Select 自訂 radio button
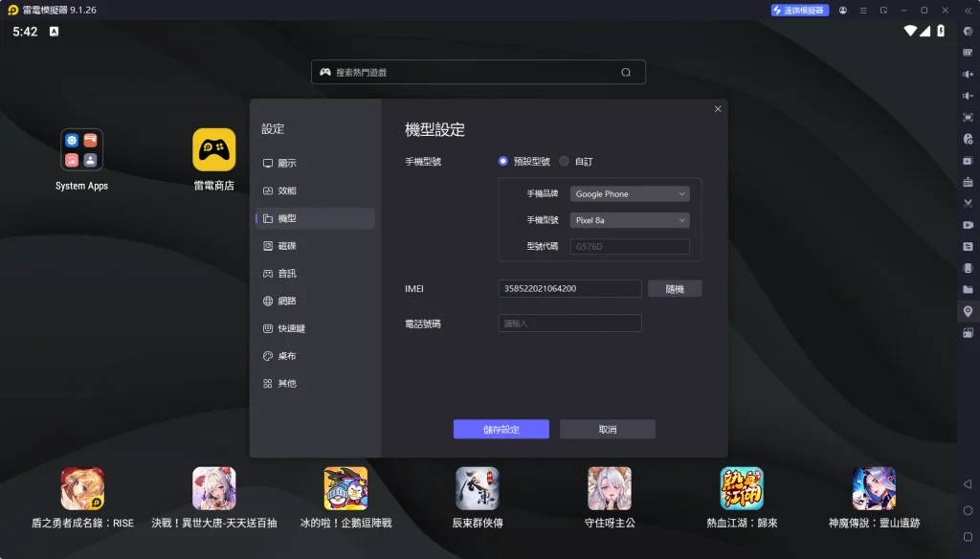 [x=565, y=162]
